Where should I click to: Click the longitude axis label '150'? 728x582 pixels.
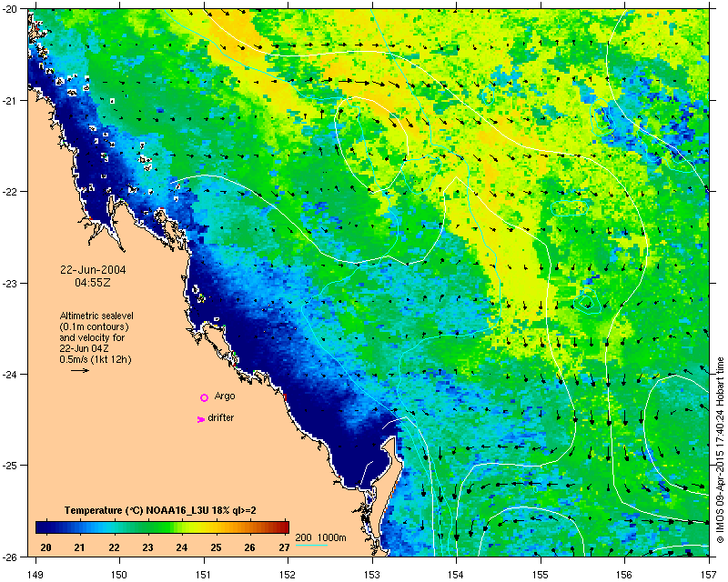[x=119, y=575]
